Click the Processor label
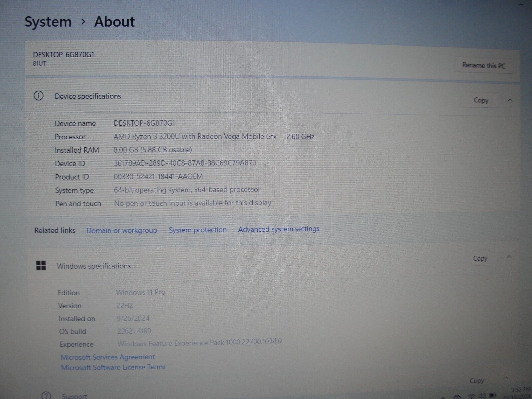 point(70,137)
